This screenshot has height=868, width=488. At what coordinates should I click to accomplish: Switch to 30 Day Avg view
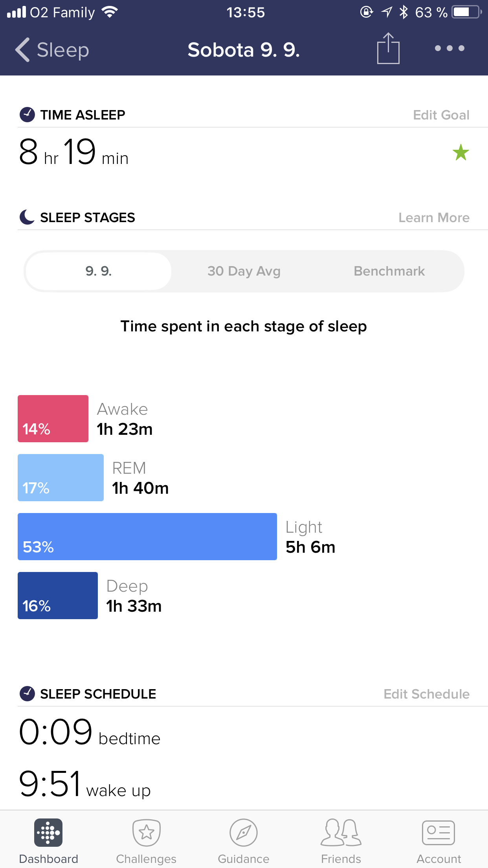coord(244,271)
